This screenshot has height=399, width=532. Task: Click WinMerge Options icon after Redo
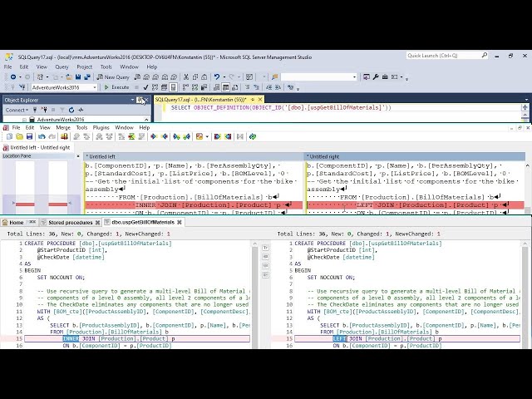point(64,136)
